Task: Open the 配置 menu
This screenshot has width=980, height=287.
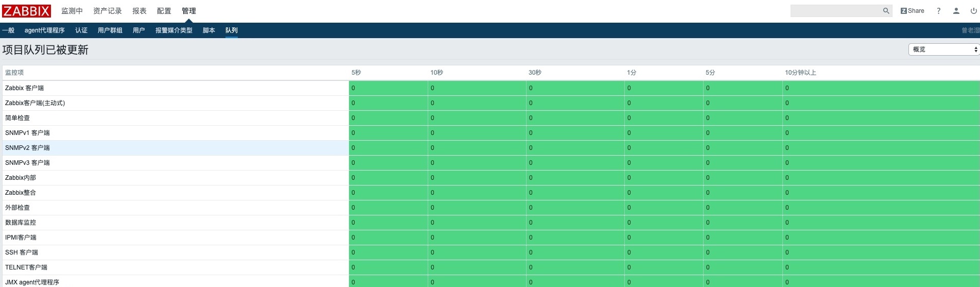Action: click(x=164, y=11)
